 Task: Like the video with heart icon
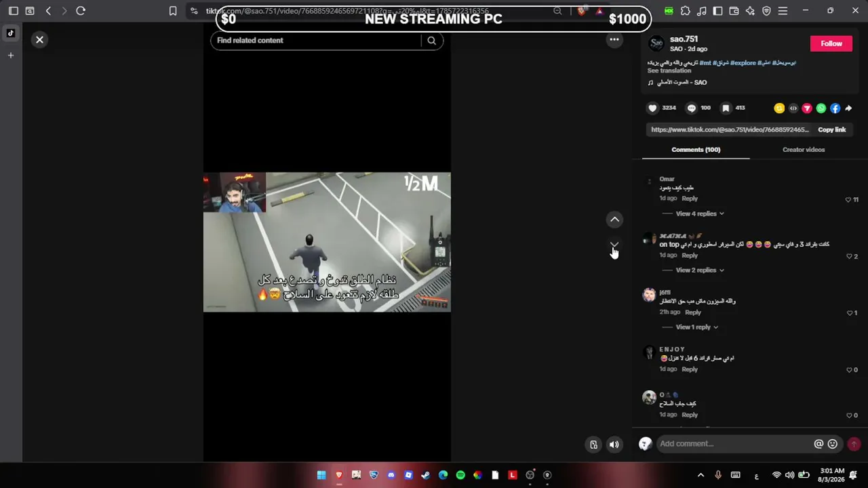click(652, 108)
